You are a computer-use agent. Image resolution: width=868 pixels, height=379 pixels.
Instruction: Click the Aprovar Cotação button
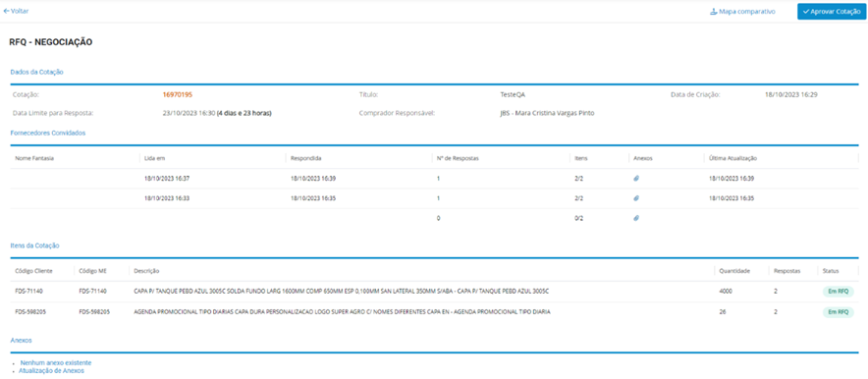point(832,11)
